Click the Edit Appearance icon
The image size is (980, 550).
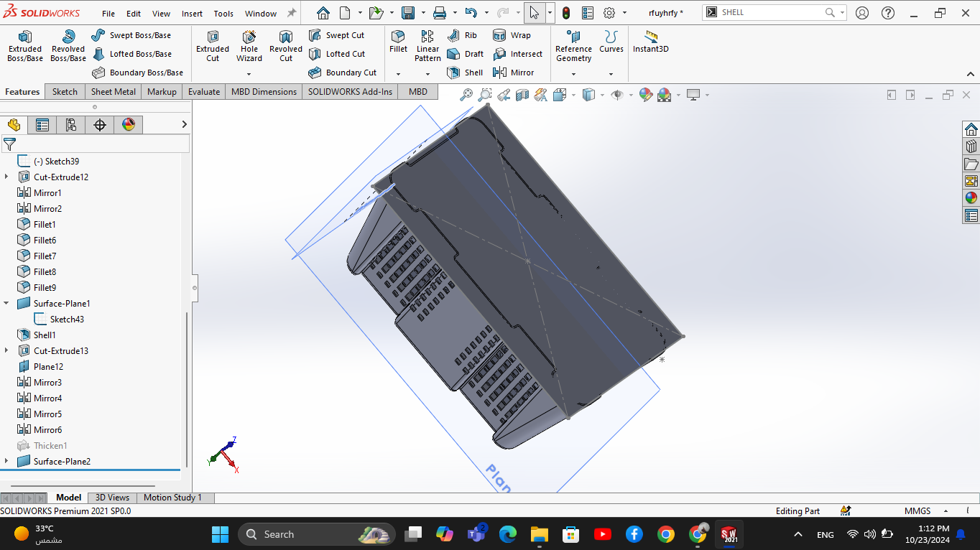pyautogui.click(x=647, y=94)
